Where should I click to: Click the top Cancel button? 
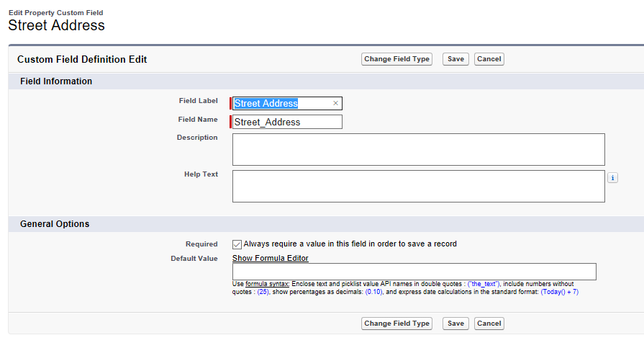tap(489, 59)
